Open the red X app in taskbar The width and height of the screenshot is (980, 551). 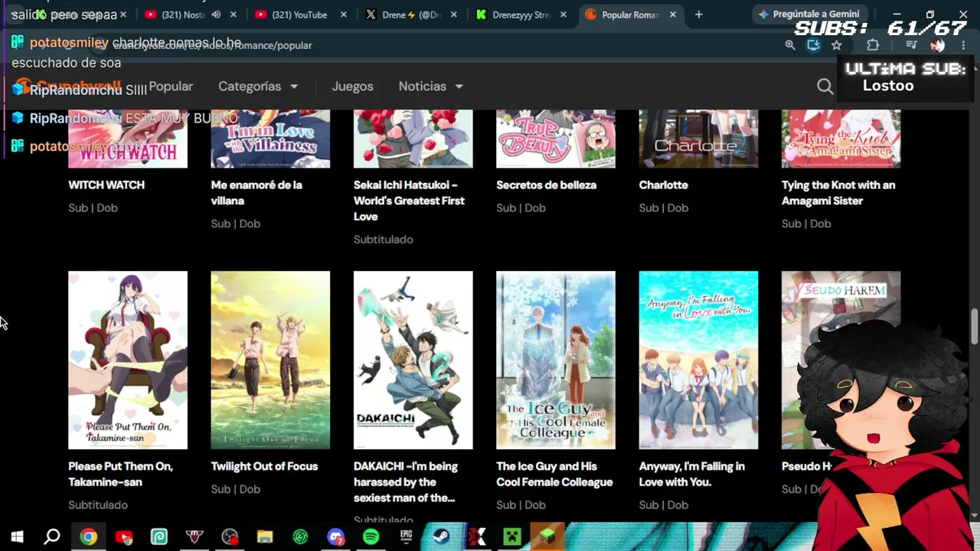pos(476,537)
